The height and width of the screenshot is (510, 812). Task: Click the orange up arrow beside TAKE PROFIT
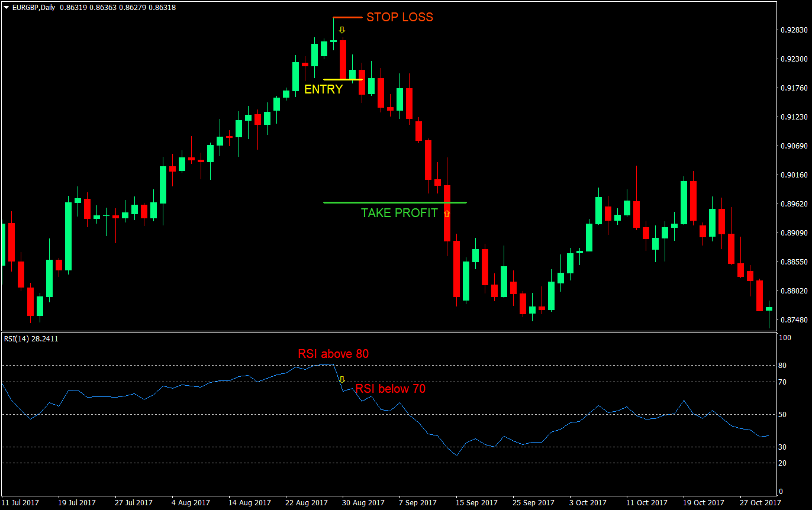pos(446,214)
